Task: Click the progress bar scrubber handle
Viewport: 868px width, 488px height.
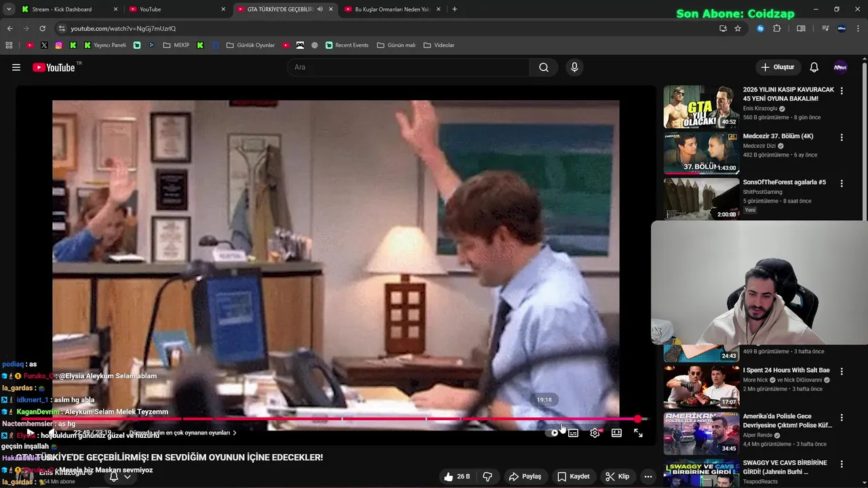Action: tap(637, 419)
